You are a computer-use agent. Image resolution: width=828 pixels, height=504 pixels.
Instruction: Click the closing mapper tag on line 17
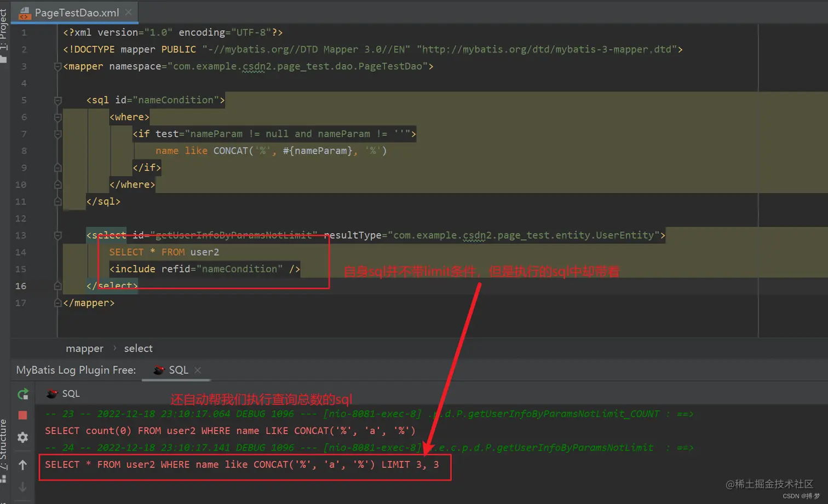[x=89, y=303]
